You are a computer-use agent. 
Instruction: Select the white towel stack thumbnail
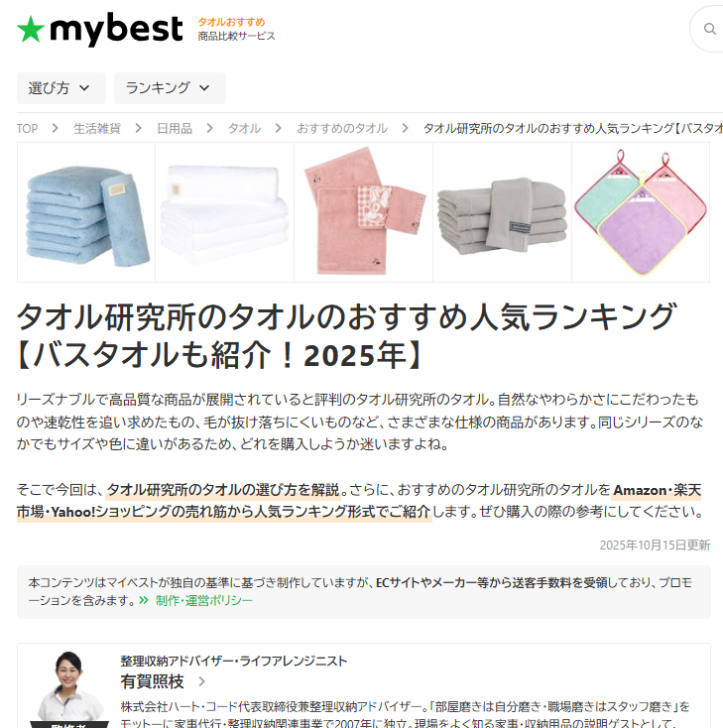[225, 212]
